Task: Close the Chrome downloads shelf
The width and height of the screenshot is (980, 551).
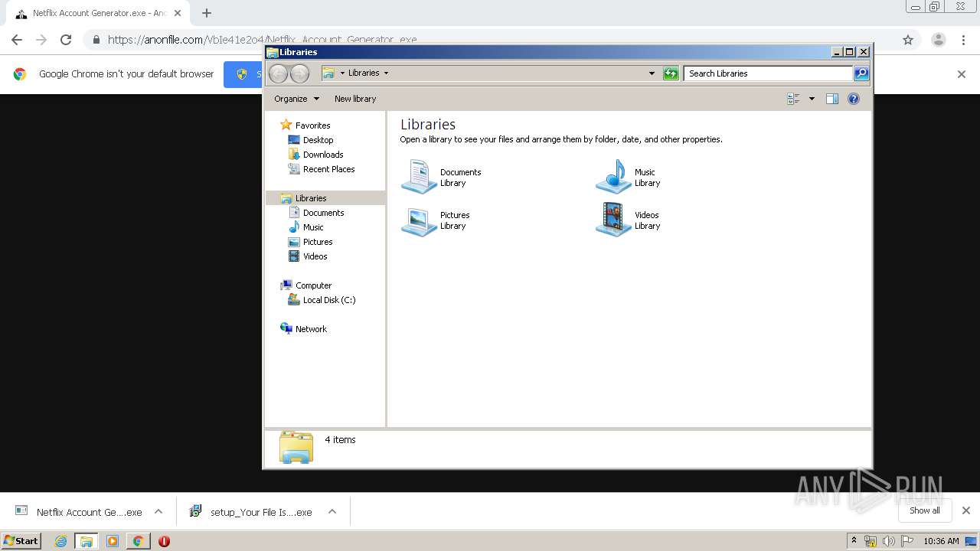Action: [966, 510]
